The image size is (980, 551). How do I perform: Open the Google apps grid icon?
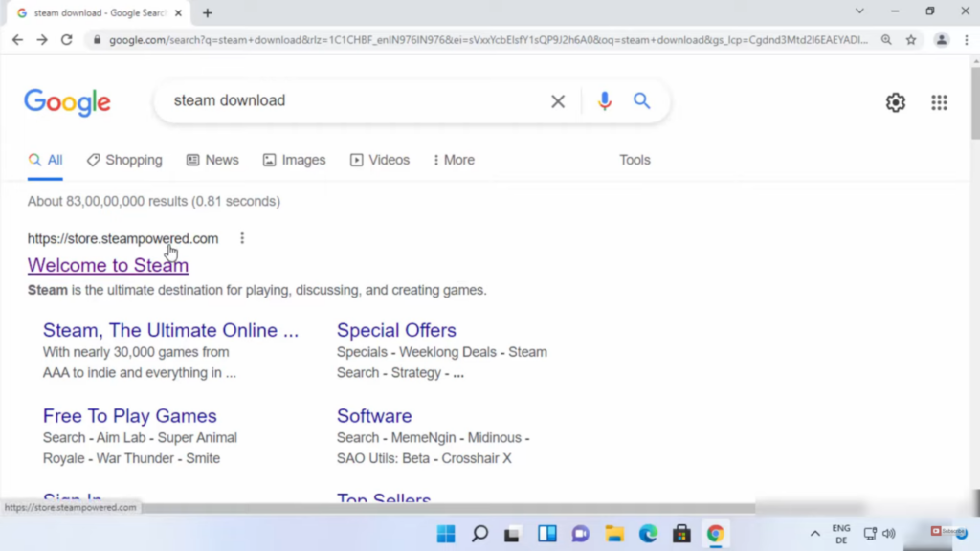click(939, 102)
